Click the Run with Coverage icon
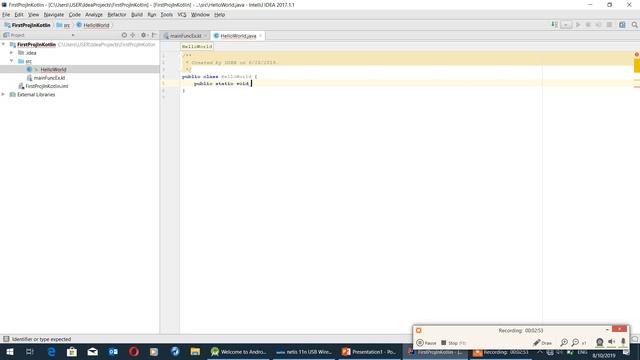 pyautogui.click(x=598, y=25)
